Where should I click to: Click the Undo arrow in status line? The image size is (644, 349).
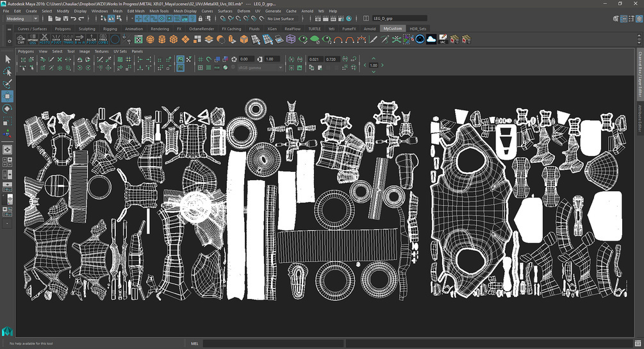[x=74, y=19]
